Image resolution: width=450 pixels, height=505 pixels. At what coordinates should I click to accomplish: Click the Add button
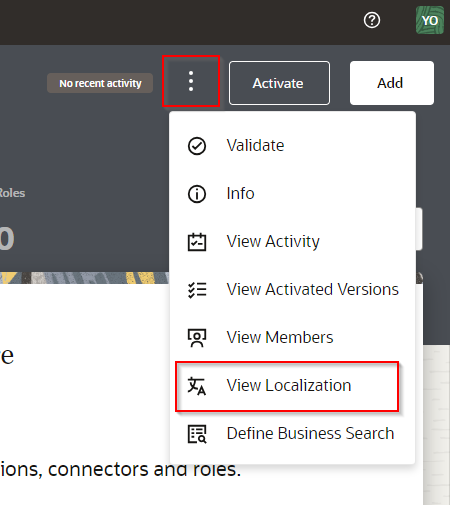pyautogui.click(x=392, y=83)
